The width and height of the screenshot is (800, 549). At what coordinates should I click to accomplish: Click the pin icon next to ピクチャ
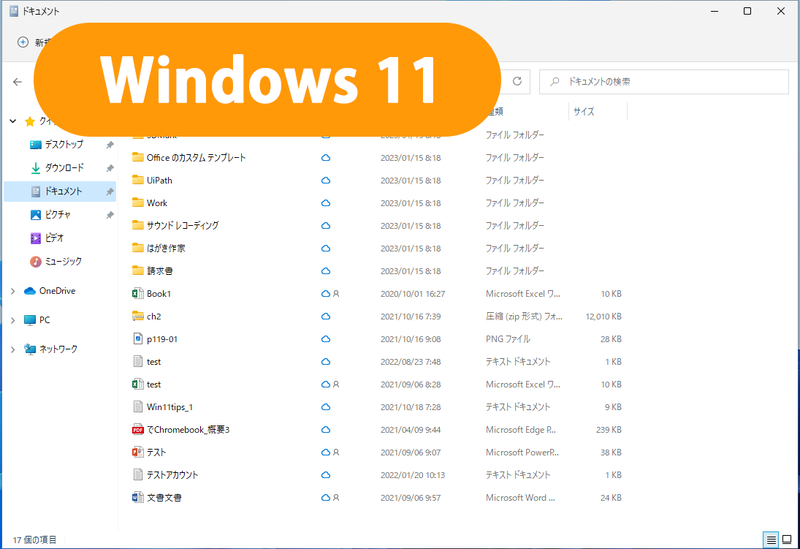109,215
